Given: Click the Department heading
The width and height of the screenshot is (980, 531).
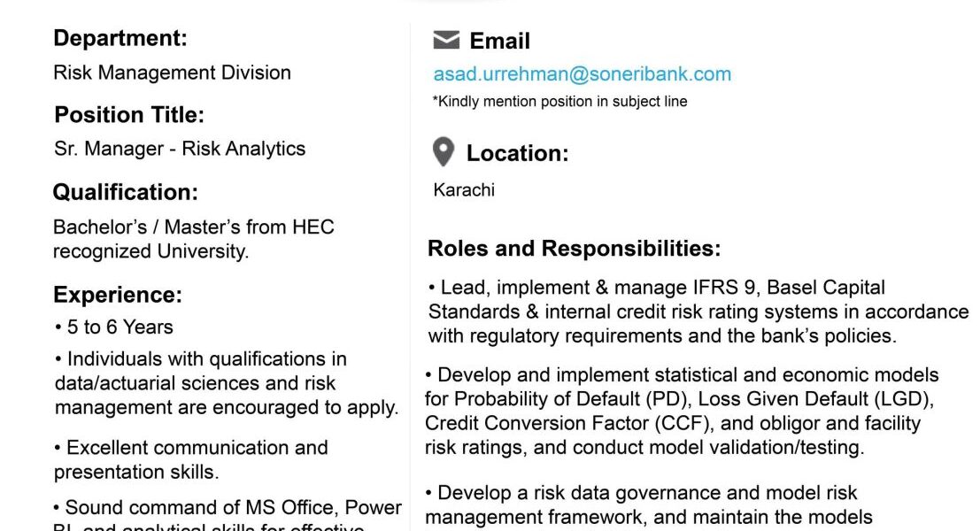Looking at the screenshot, I should click(x=120, y=38).
